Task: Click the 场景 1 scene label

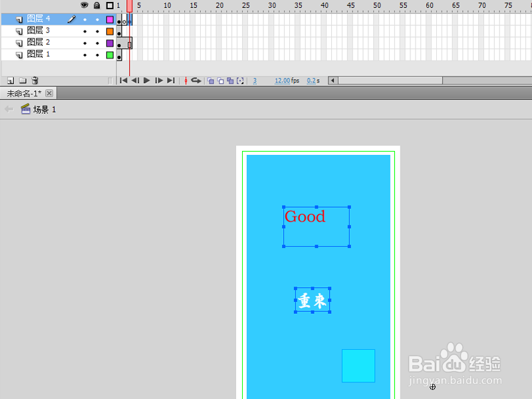Action: tap(45, 110)
